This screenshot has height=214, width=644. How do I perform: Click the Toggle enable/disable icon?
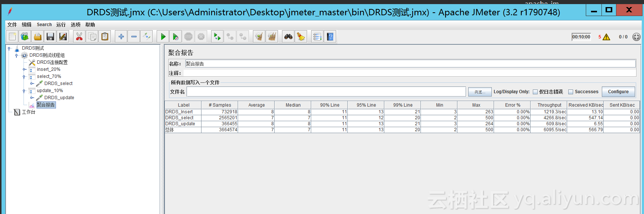(147, 37)
